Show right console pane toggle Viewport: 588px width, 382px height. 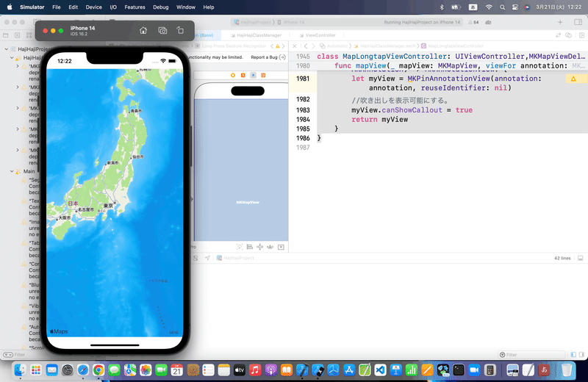581,355
